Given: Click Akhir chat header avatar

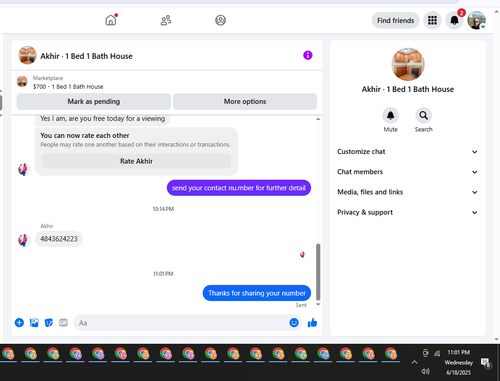Looking at the screenshot, I should 27,55.
